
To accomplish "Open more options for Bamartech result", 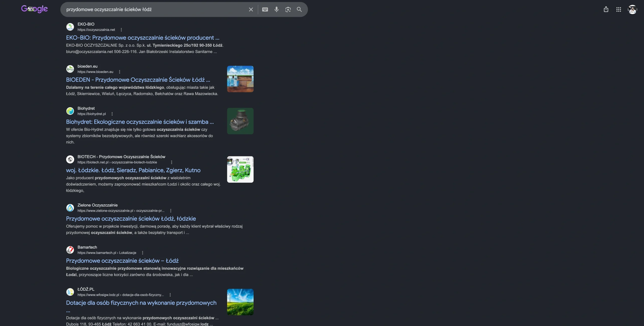I will (x=142, y=253).
